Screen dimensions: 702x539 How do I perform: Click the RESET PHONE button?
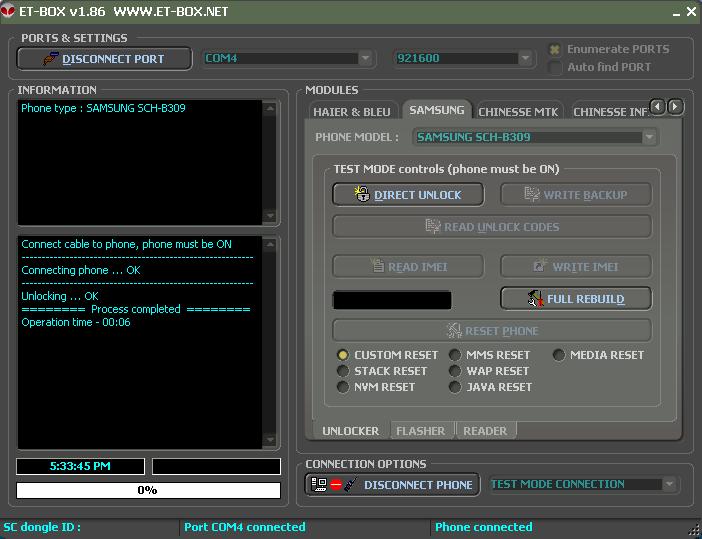pos(492,331)
